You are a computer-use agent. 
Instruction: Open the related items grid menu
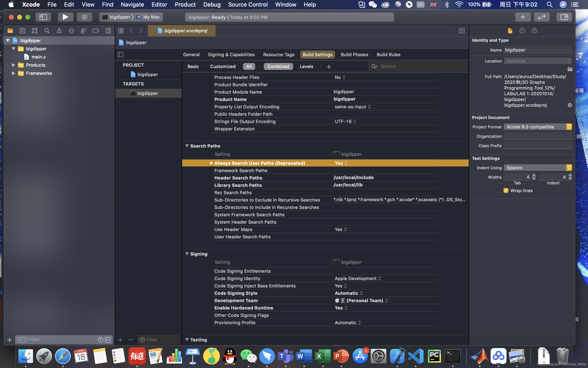click(x=121, y=31)
